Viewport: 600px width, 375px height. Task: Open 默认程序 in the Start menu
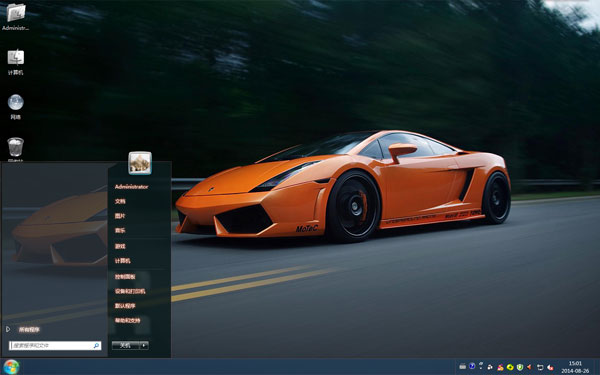125,306
